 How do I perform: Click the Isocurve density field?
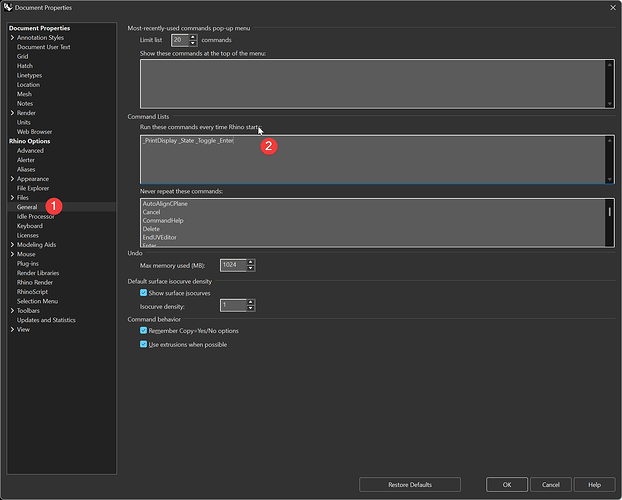point(233,306)
